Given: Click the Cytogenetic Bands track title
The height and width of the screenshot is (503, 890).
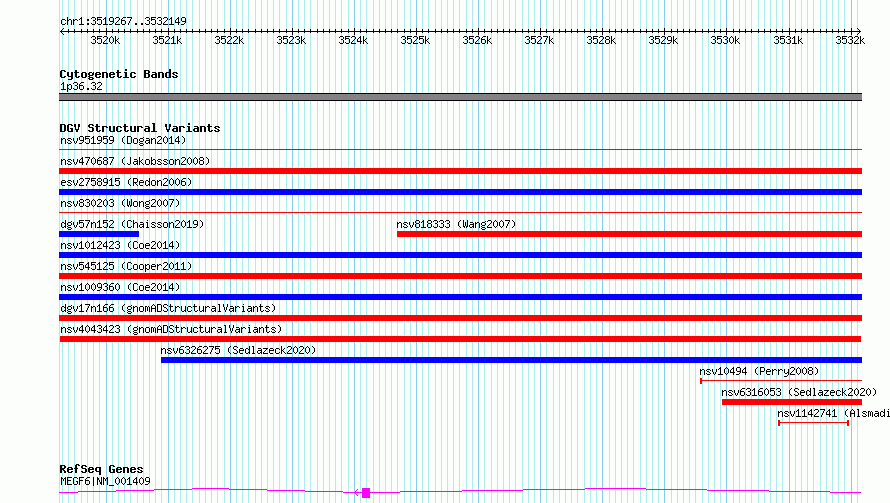Looking at the screenshot, I should click(x=119, y=74).
